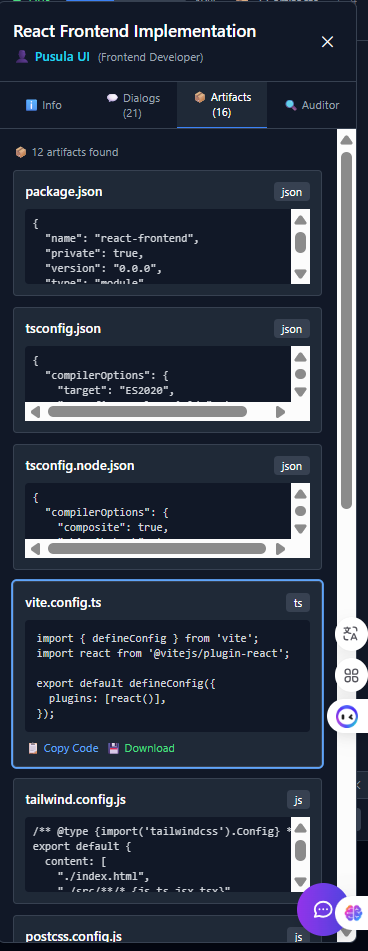Screen dimensions: 368x951
Task: Click the up arrow in tsconfig.node.json vertical scrollbar
Action: click(300, 494)
